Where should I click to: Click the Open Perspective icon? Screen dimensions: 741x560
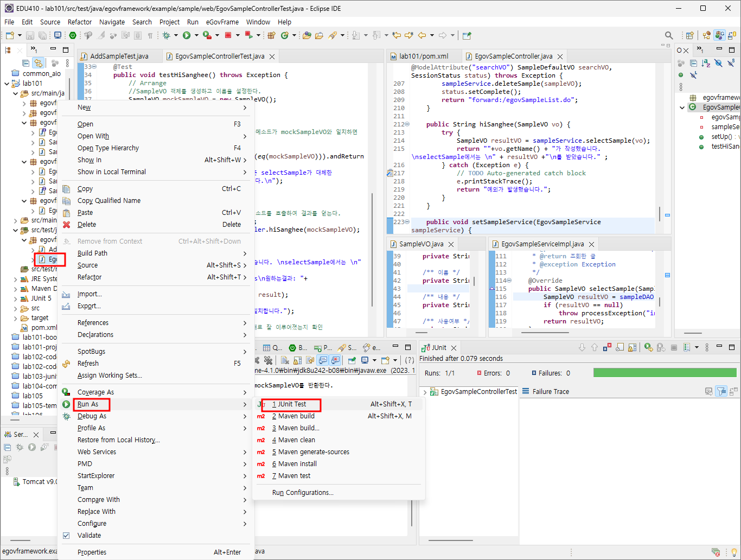(689, 35)
